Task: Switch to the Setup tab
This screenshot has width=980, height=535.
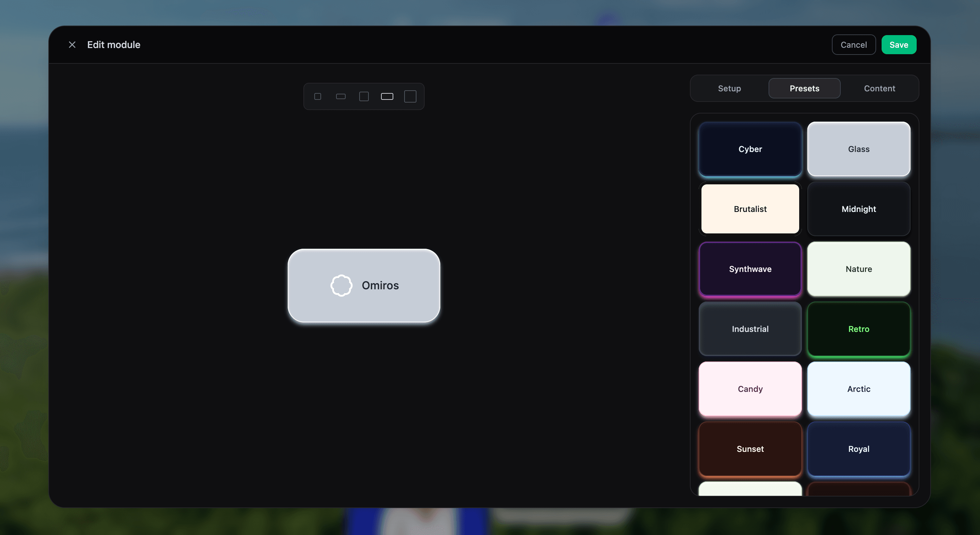Action: tap(729, 88)
